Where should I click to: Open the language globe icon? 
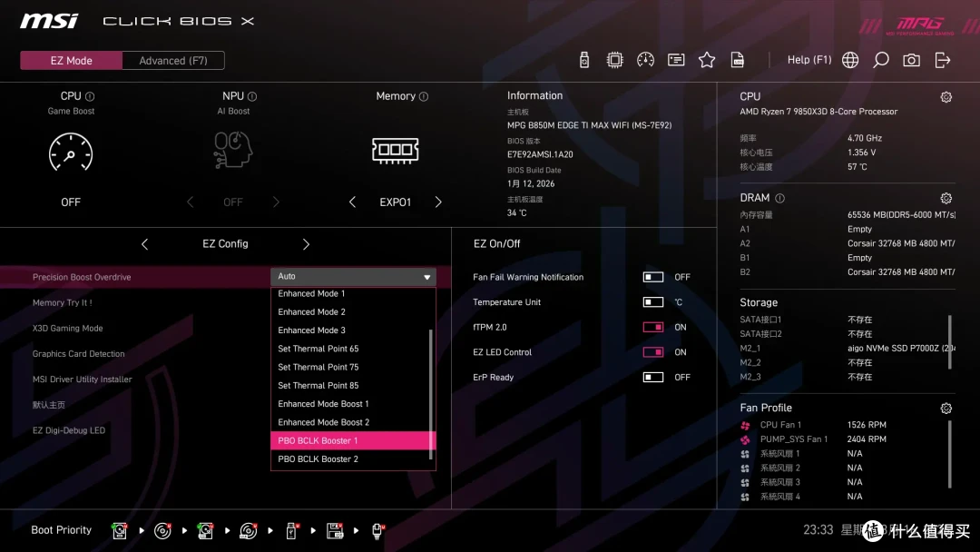click(x=850, y=60)
